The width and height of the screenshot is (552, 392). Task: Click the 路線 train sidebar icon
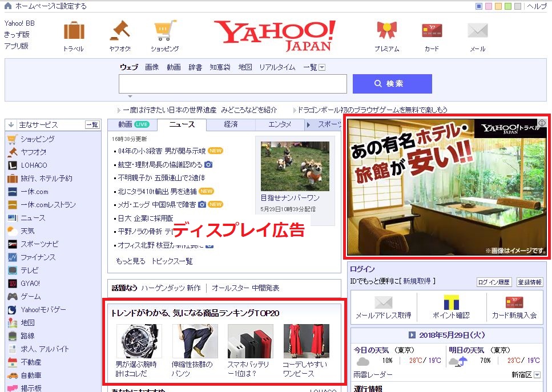click(x=13, y=336)
